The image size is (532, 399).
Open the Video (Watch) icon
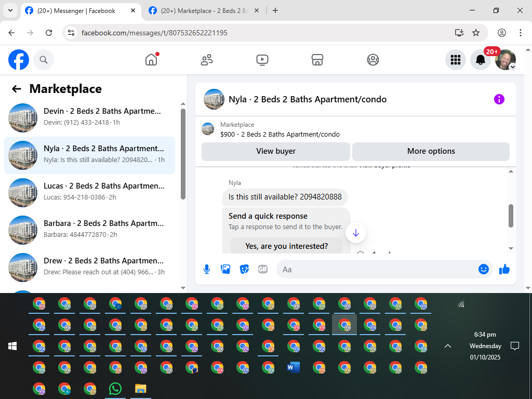[262, 60]
